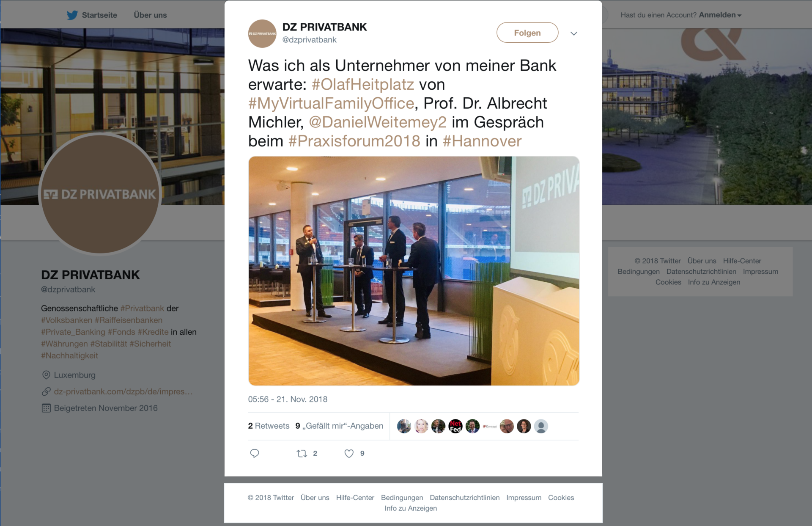View the 2 Retweets list
This screenshot has height=526, width=812.
point(269,426)
